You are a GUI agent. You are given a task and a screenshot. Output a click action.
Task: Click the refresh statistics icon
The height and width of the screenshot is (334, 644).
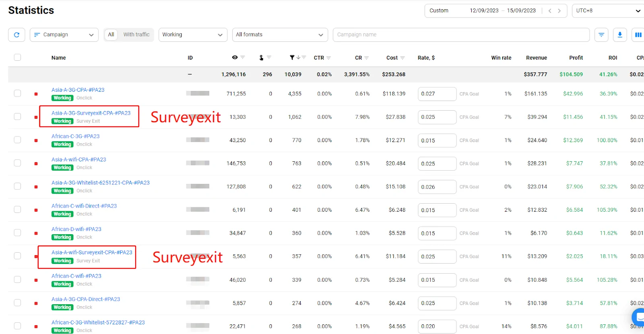tap(17, 35)
